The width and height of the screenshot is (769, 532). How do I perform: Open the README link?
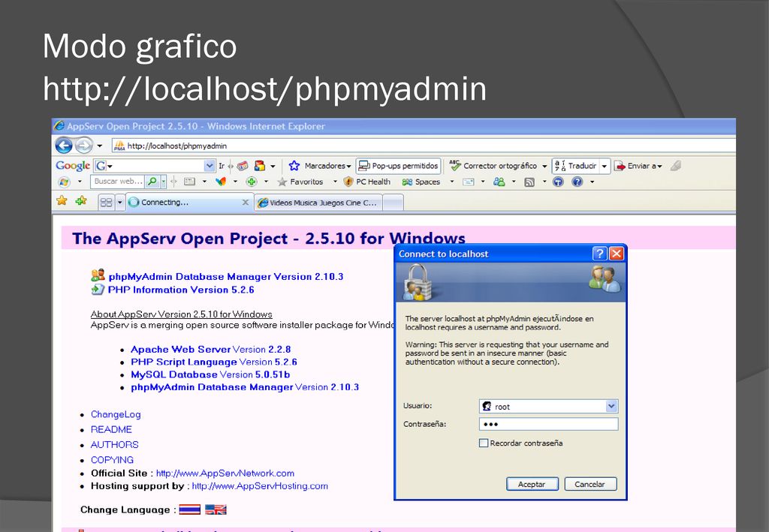pyautogui.click(x=111, y=430)
